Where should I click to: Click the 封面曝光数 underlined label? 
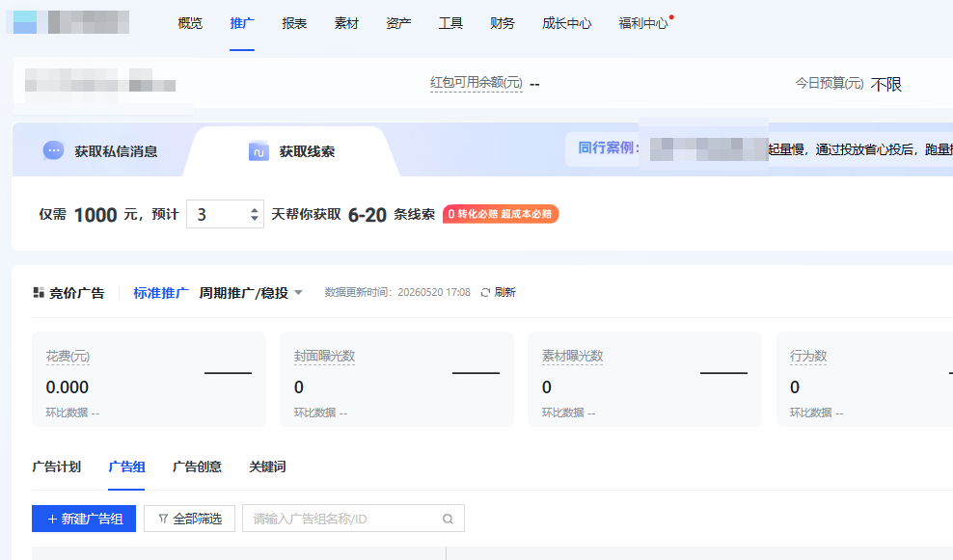[x=324, y=357]
